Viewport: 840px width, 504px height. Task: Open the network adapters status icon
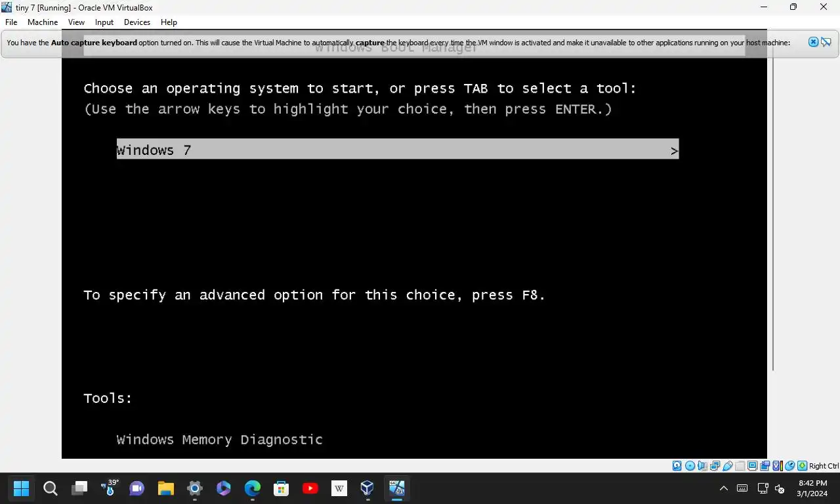[x=715, y=466]
